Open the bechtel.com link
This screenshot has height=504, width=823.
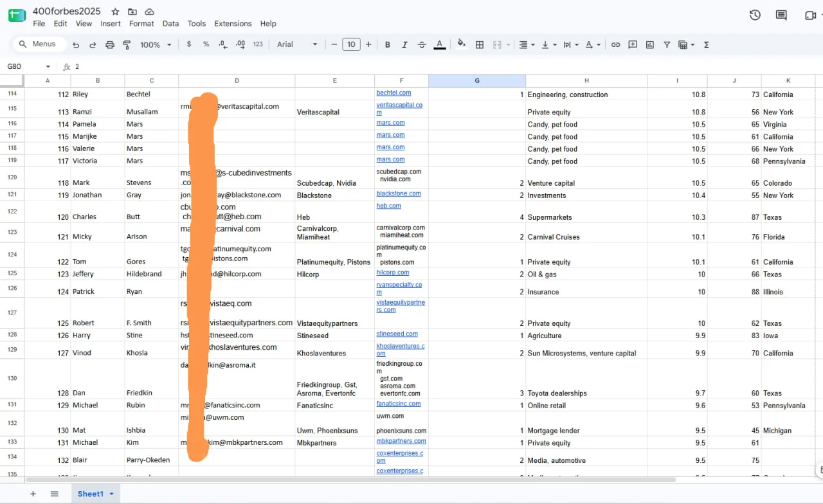(393, 93)
